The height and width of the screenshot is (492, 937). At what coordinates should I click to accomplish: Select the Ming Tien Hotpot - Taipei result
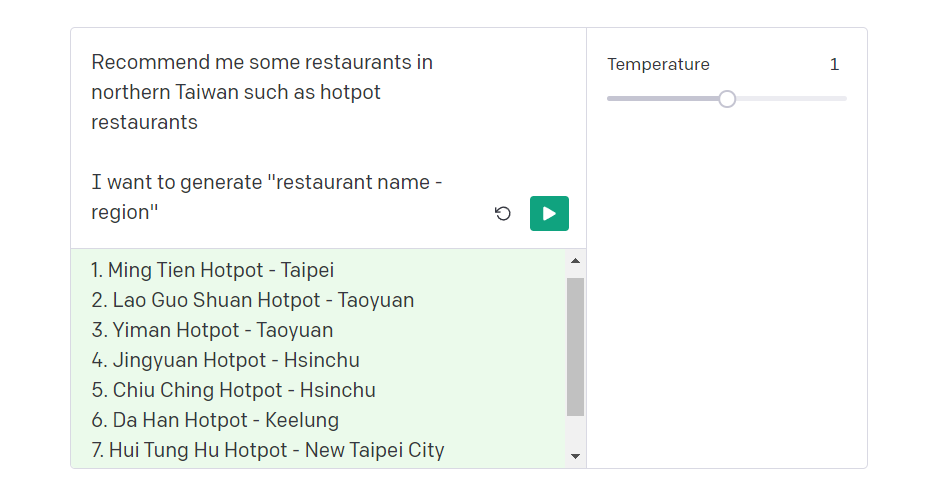[x=212, y=270]
